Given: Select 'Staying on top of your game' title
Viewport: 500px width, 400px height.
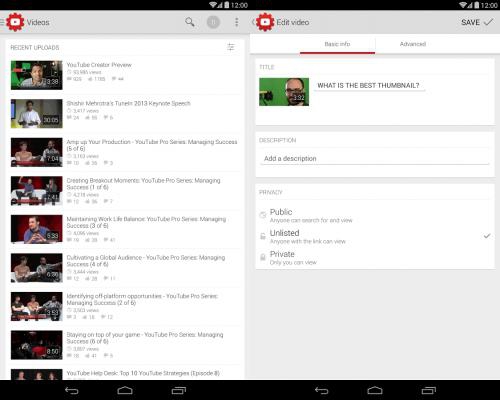Looking at the screenshot, I should coord(145,338).
